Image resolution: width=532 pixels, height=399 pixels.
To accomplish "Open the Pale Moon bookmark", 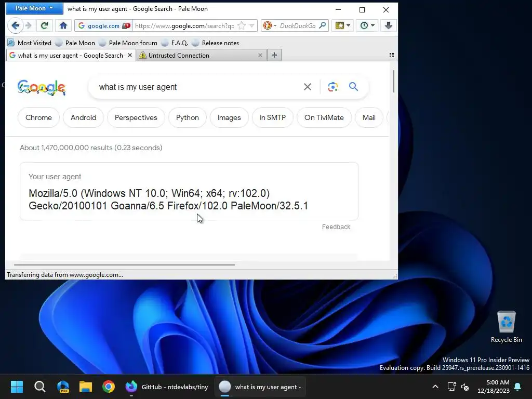I will tap(75, 43).
